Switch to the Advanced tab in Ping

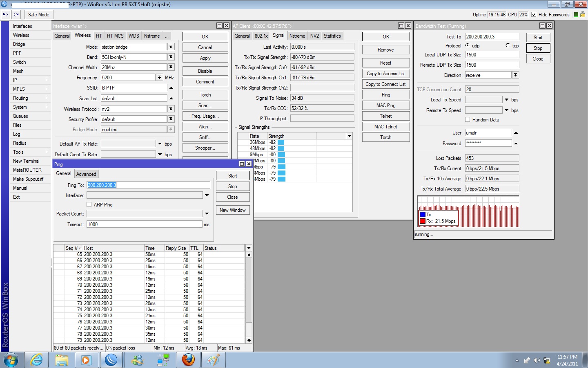point(86,174)
